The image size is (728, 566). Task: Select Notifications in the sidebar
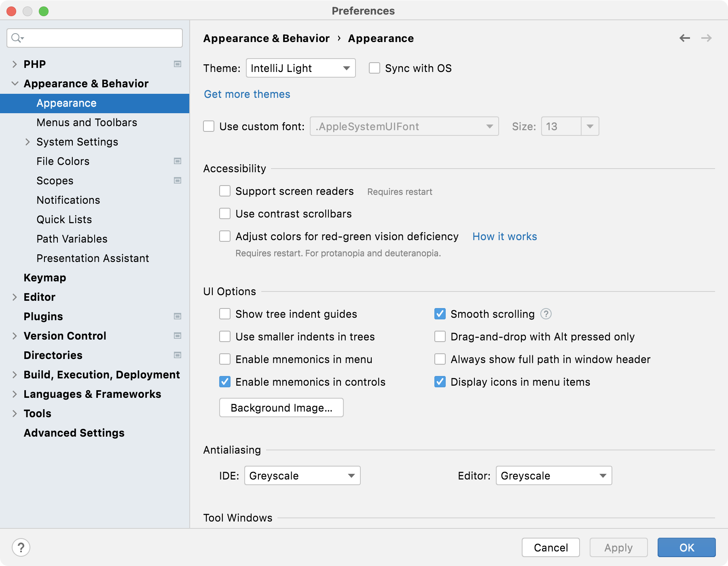[68, 200]
